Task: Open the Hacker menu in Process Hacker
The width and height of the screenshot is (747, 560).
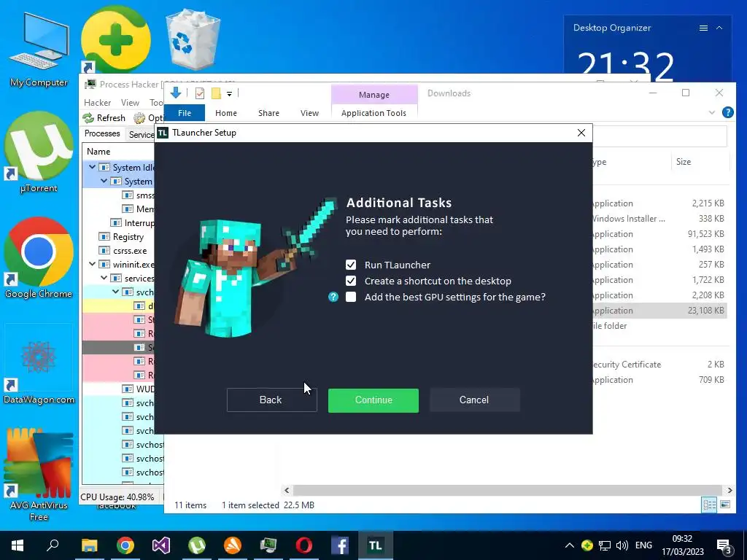Action: click(x=97, y=103)
